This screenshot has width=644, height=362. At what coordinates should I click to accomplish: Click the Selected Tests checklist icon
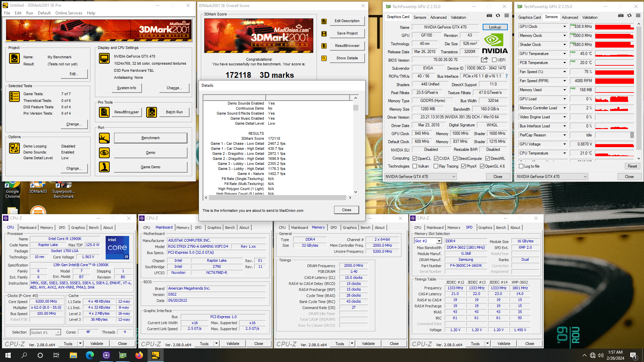coord(14,97)
